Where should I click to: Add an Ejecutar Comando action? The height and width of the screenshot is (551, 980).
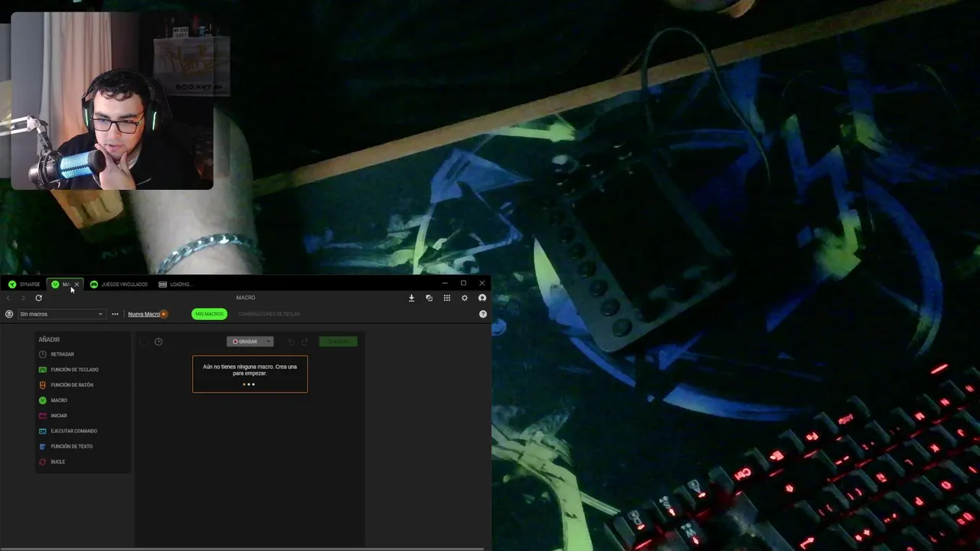pos(68,431)
